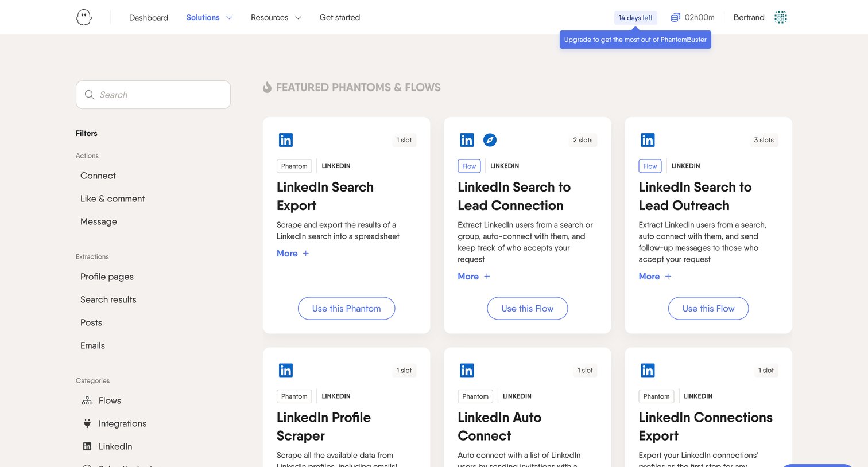
Task: Expand More on Search to Lead Outreach card
Action: click(655, 277)
